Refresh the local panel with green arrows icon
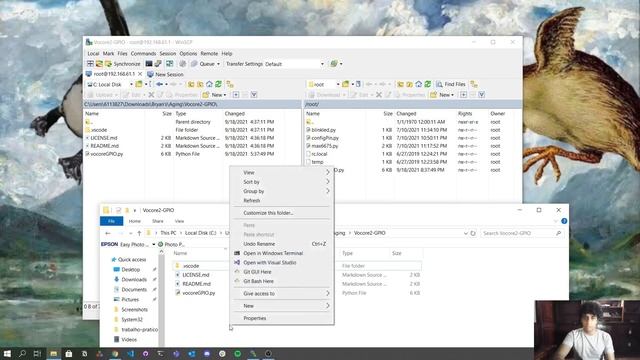This screenshot has width=640, height=360. [x=218, y=84]
